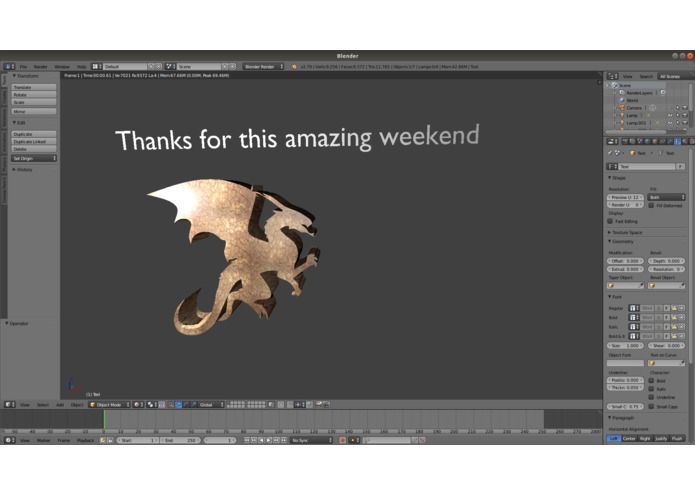The image size is (695, 494).
Task: Open the No Sync dropdown
Action: [312, 440]
